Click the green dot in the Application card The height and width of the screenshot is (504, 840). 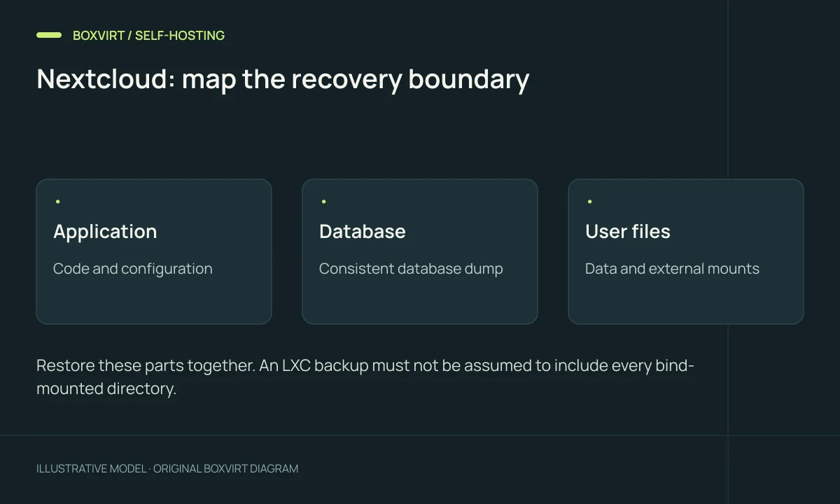click(57, 202)
